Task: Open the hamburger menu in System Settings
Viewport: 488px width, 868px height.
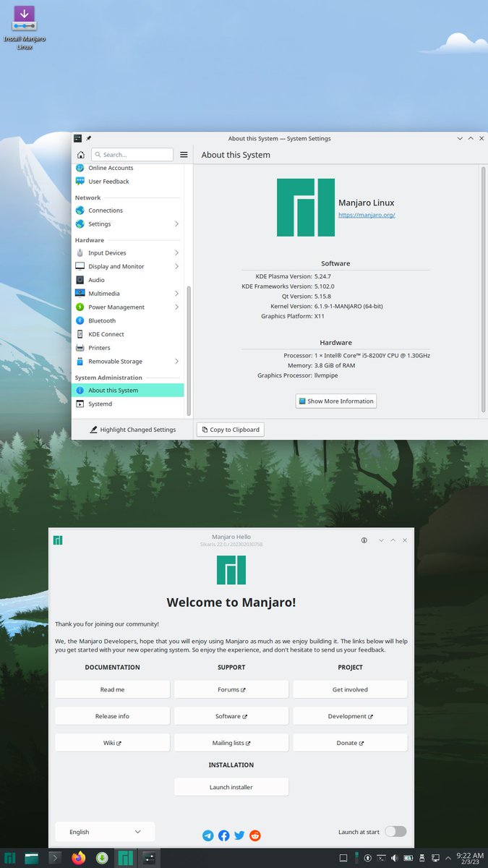Action: tap(184, 155)
